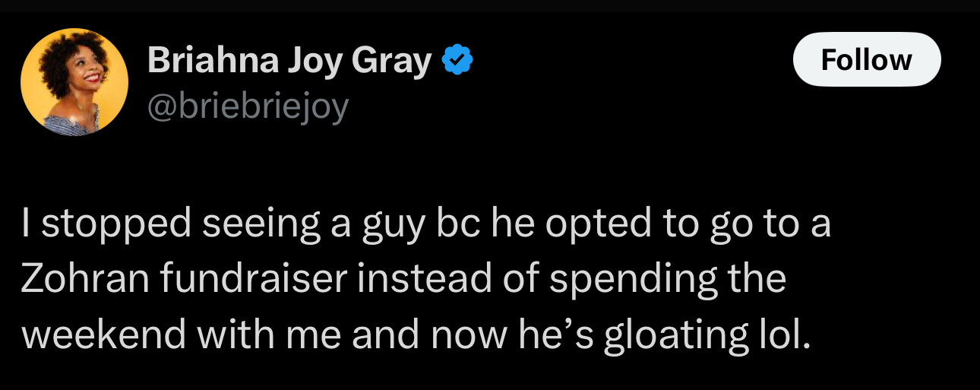This screenshot has width=980, height=390.
Task: Click the tweet text to open it
Action: tap(425, 278)
